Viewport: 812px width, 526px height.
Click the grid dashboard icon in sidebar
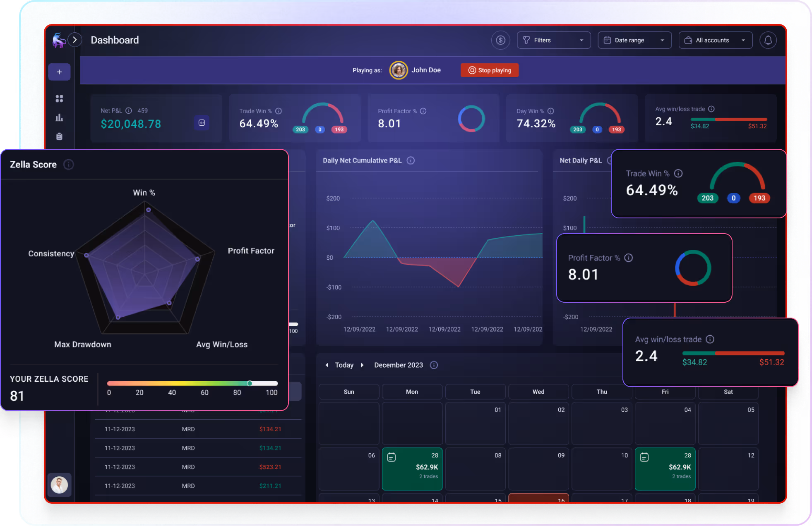coord(59,98)
